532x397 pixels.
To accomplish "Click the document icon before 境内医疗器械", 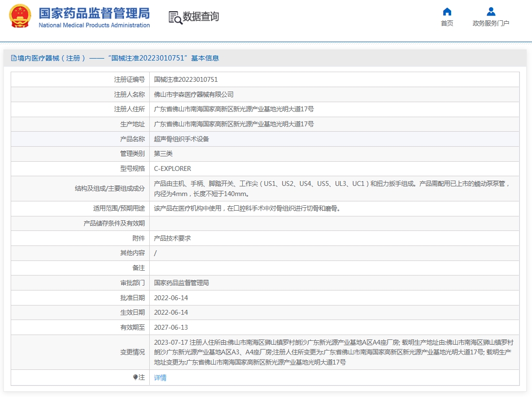I will tap(14, 58).
